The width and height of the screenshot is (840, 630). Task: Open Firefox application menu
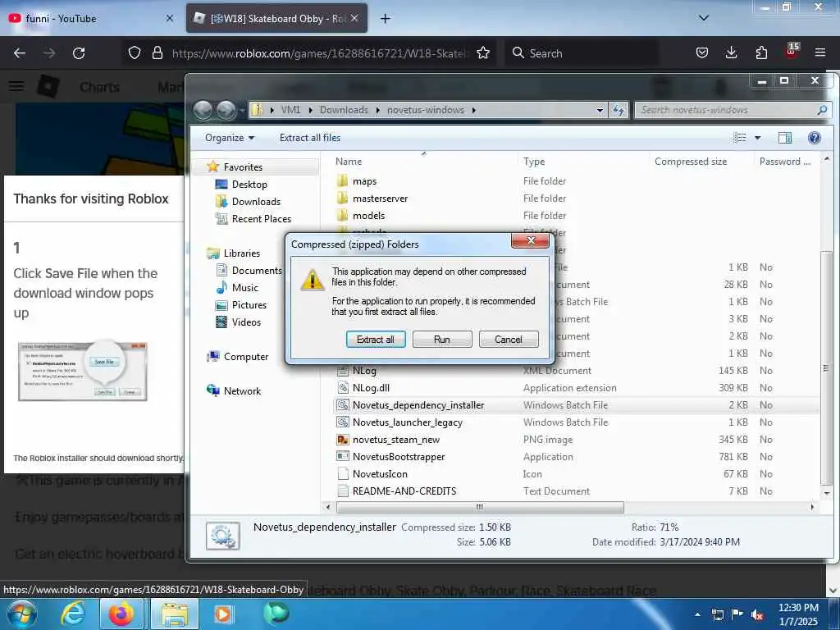[819, 52]
